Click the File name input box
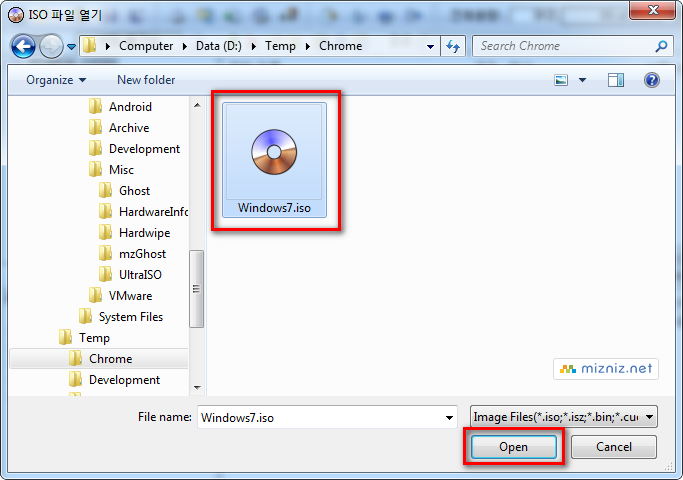This screenshot has width=683, height=480. pos(321,417)
